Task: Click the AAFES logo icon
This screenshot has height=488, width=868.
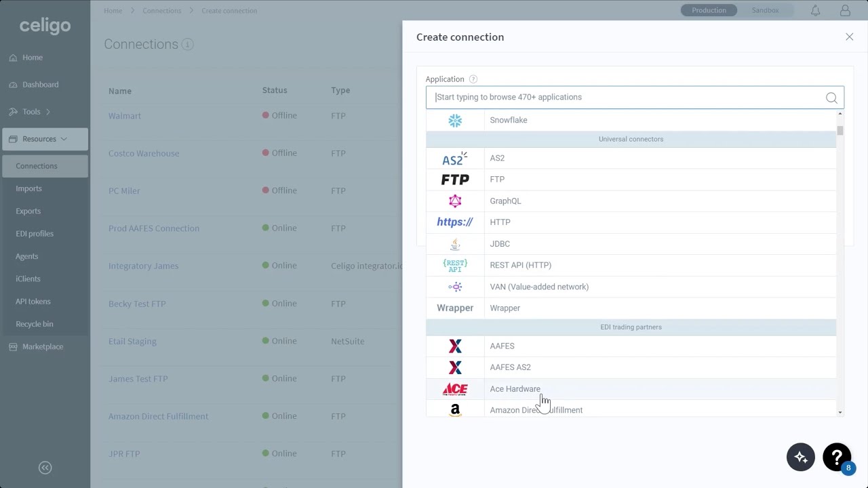Action: click(x=455, y=346)
